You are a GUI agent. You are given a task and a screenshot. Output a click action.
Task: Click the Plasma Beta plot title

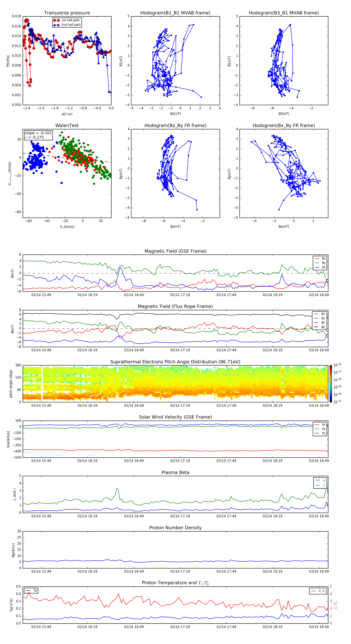tap(175, 472)
